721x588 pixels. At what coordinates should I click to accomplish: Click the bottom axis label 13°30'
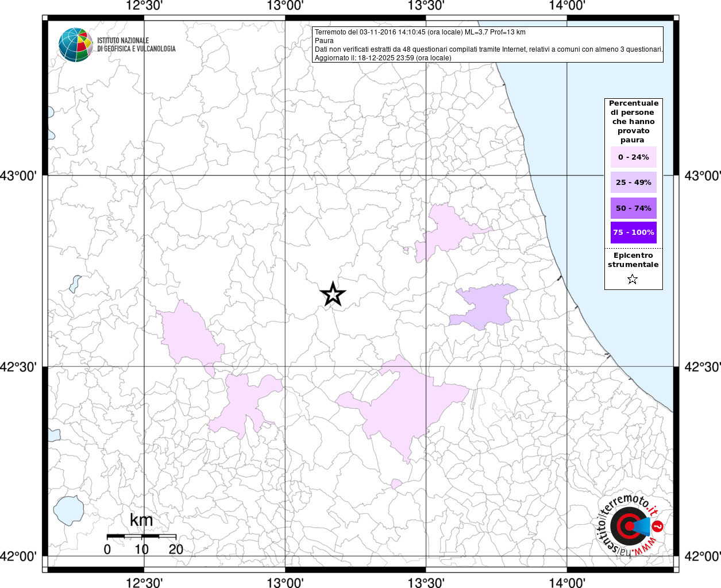click(426, 583)
